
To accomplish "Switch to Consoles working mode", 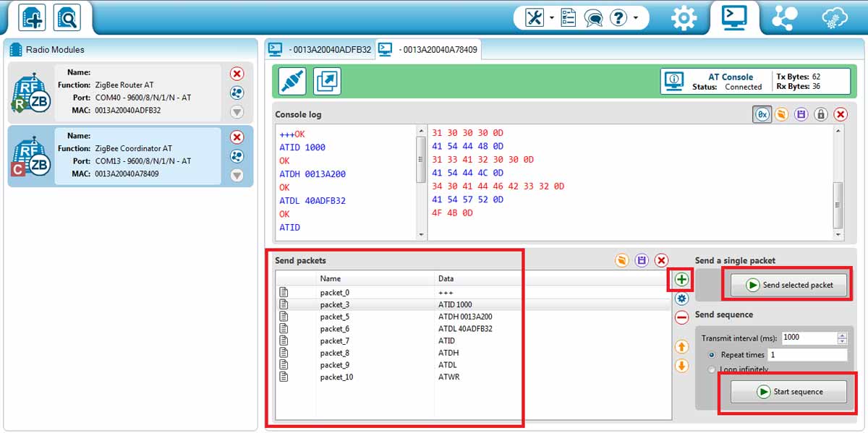I will tap(734, 17).
